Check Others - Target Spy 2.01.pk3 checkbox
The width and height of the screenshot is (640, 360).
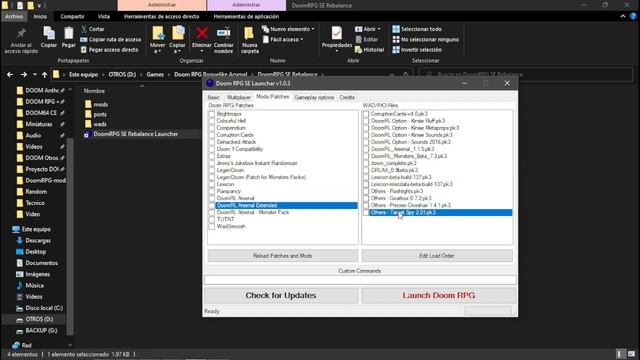tap(366, 213)
